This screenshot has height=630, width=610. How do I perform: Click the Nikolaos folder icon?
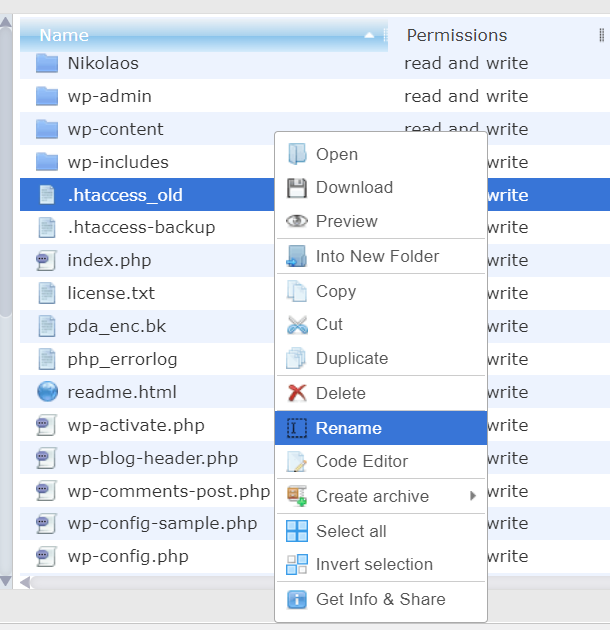tap(47, 63)
